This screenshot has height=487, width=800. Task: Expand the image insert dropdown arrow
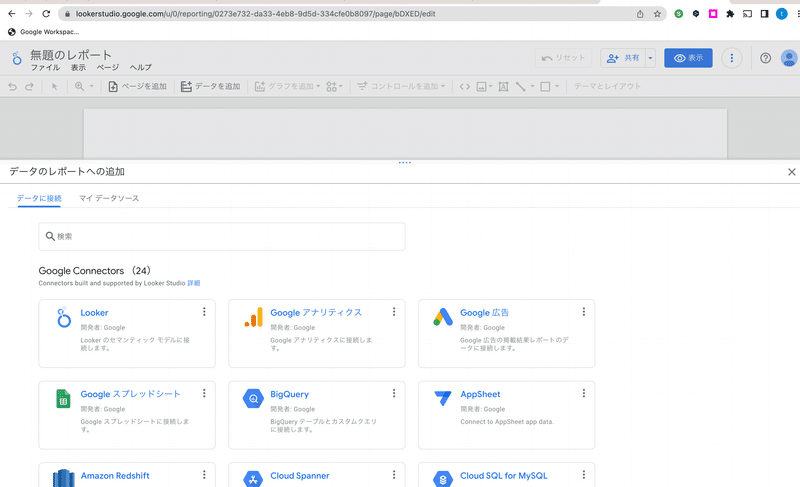(491, 87)
